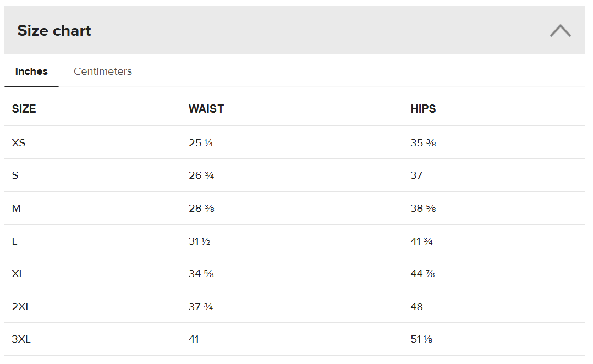Collapse the Size chart section chevron
Viewport: 593px width, 364px height.
pos(560,31)
